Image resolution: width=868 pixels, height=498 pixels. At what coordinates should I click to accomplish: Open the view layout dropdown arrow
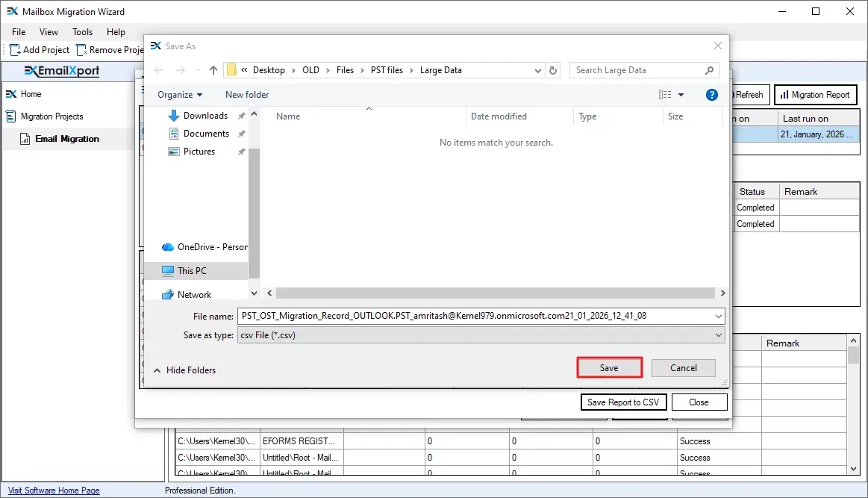click(679, 95)
